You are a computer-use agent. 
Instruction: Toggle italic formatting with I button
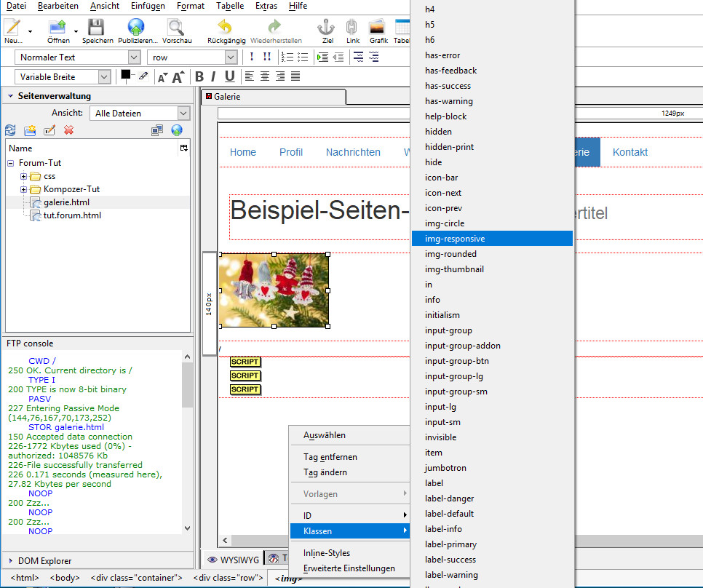pyautogui.click(x=214, y=76)
